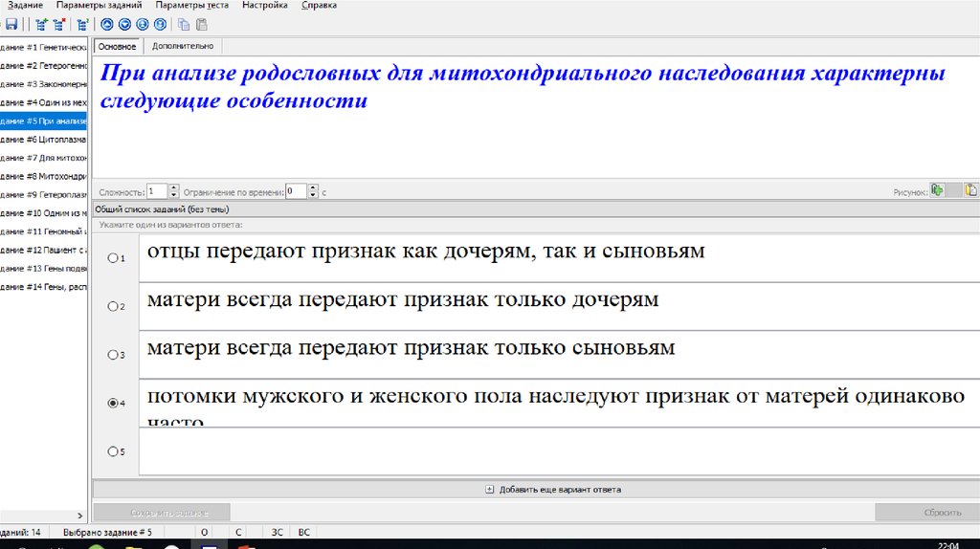Click the paste clipboard icon in the toolbar
This screenshot has height=549, width=980.
click(200, 25)
